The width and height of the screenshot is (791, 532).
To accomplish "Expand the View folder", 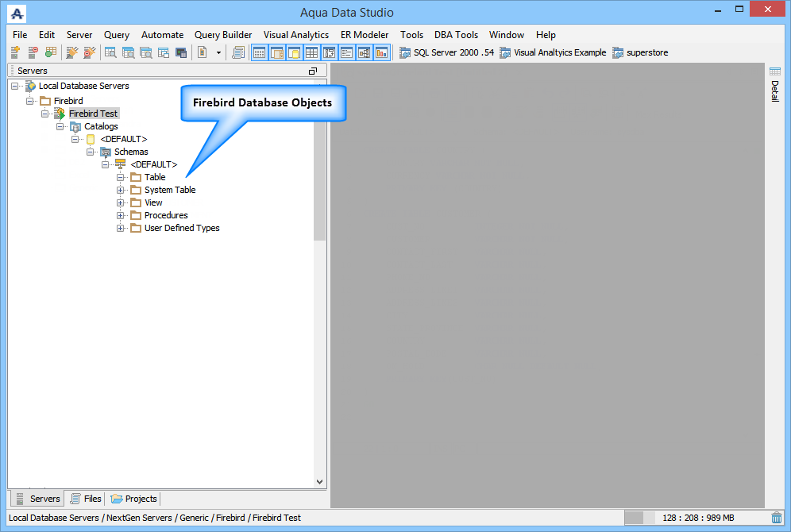I will 121,202.
